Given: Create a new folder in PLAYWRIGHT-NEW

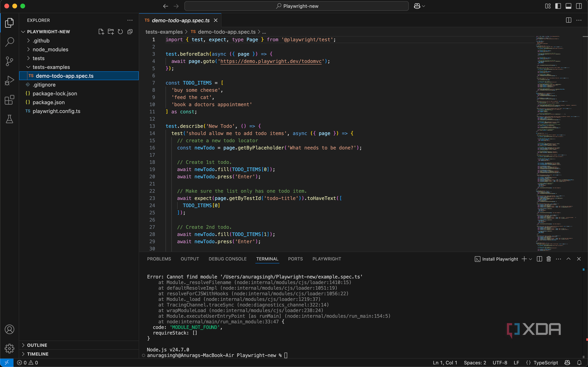Looking at the screenshot, I should (x=111, y=32).
